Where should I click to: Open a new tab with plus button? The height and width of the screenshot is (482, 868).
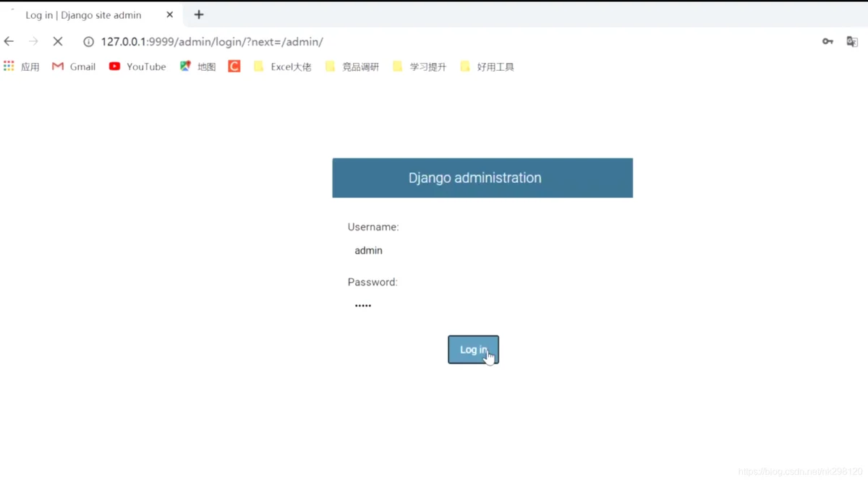[x=199, y=14]
